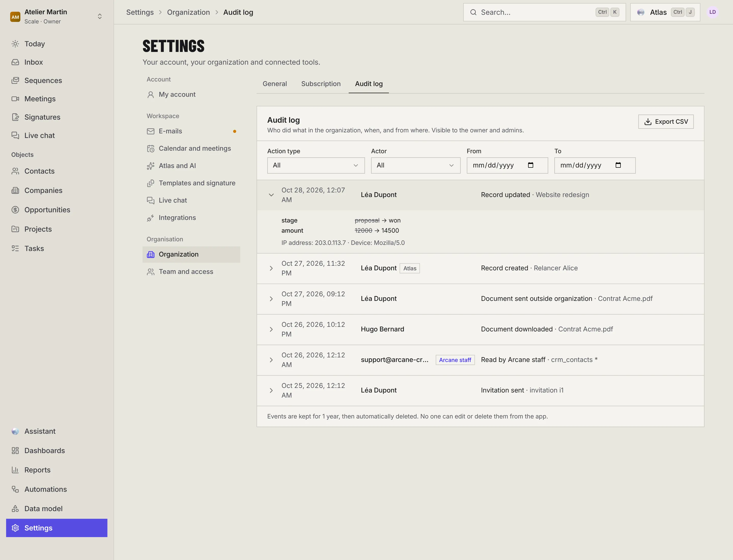Click the Reports bar-chart icon
733x560 pixels.
[x=15, y=470]
